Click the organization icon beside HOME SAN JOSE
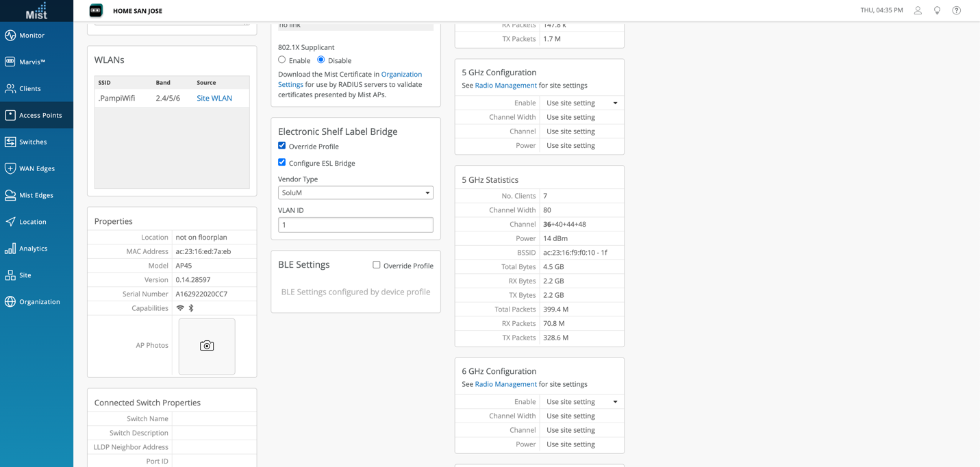The height and width of the screenshot is (467, 980). [x=96, y=10]
